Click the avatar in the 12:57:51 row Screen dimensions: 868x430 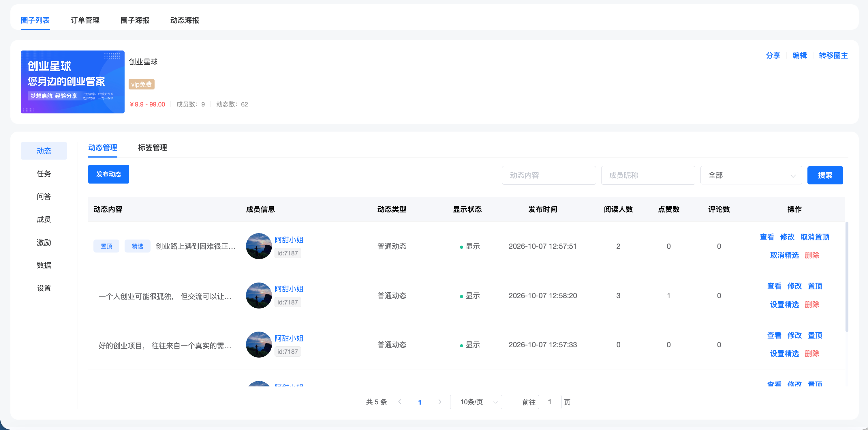click(259, 246)
